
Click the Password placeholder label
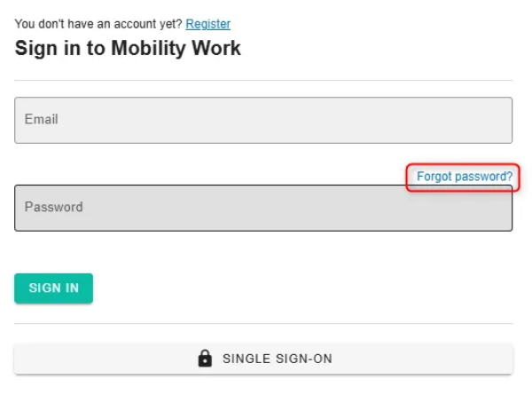(53, 207)
